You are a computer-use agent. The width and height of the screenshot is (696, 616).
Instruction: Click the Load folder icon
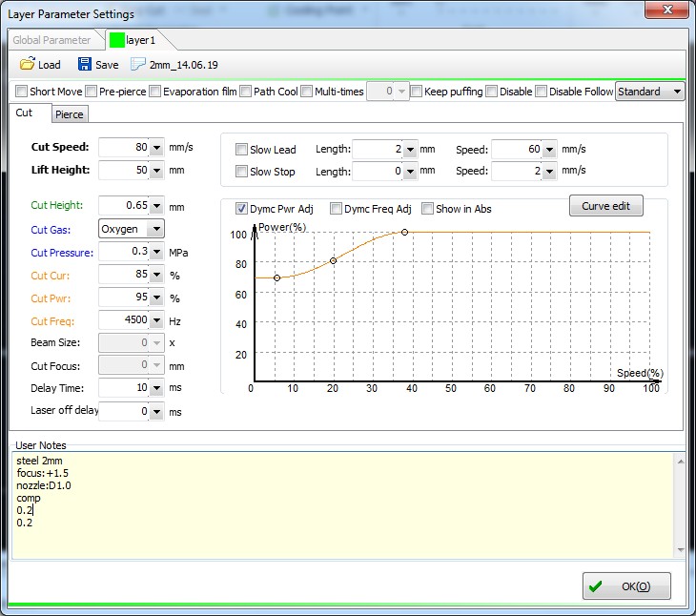(x=28, y=65)
